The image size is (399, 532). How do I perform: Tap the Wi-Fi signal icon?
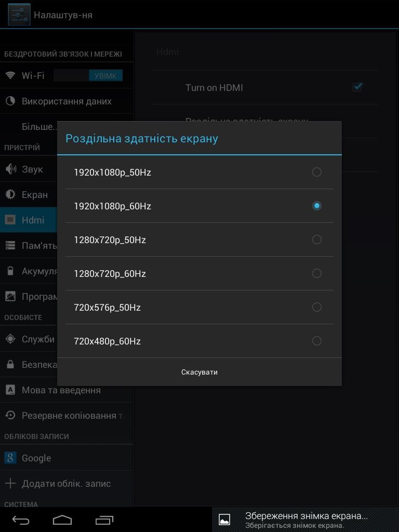pyautogui.click(x=10, y=75)
